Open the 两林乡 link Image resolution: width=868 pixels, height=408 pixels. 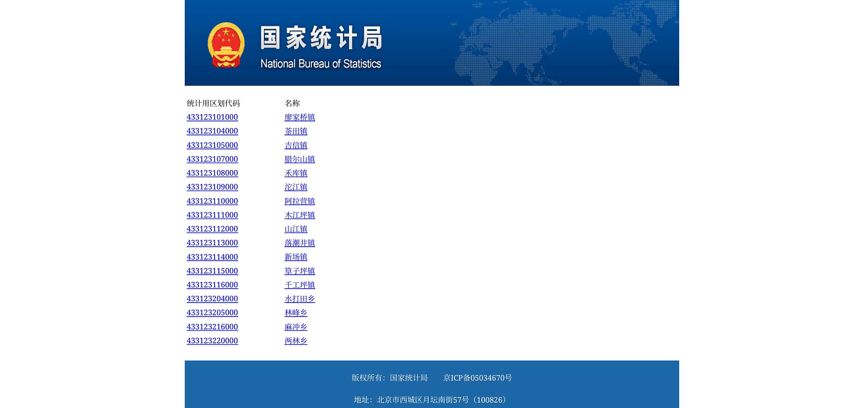pos(296,341)
